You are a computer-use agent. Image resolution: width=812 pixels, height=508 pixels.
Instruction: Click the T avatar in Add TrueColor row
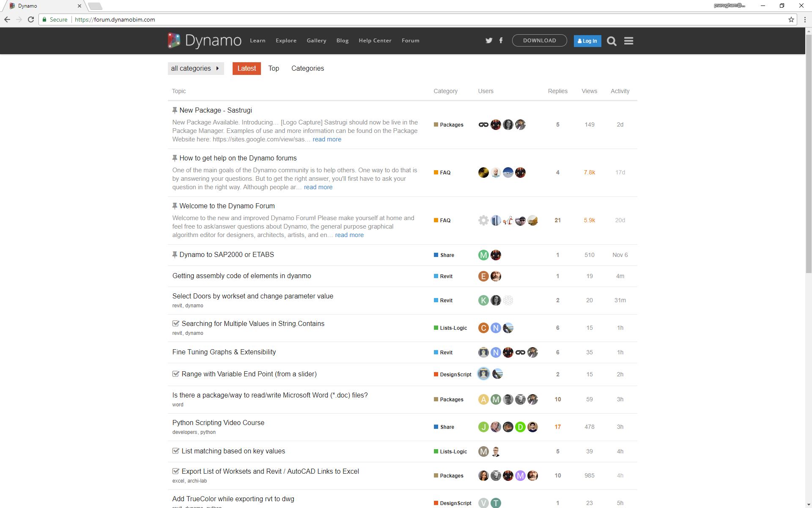pos(496,503)
